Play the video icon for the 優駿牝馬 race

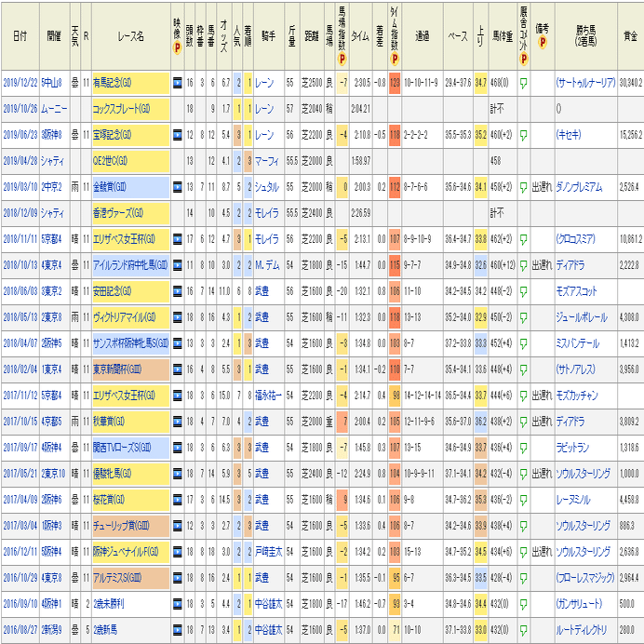[x=178, y=474]
